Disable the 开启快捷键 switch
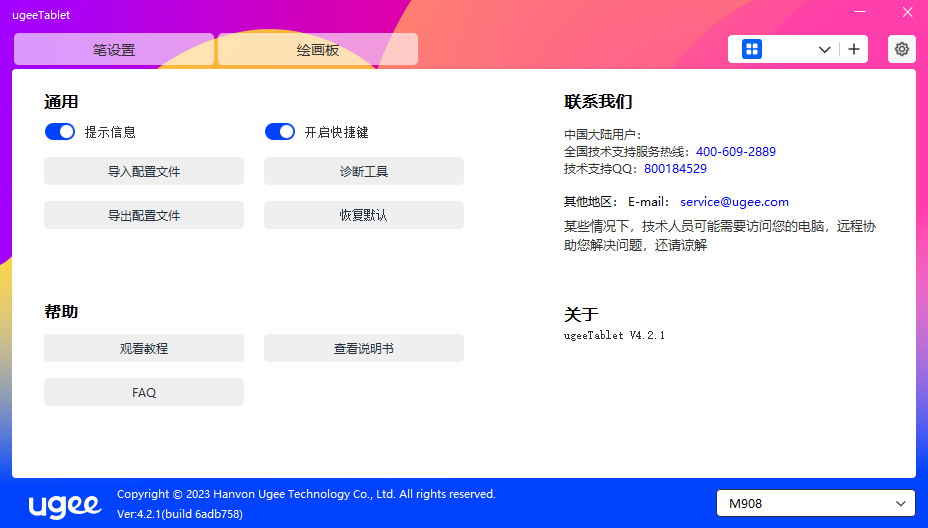This screenshot has width=928, height=528. pyautogui.click(x=279, y=131)
